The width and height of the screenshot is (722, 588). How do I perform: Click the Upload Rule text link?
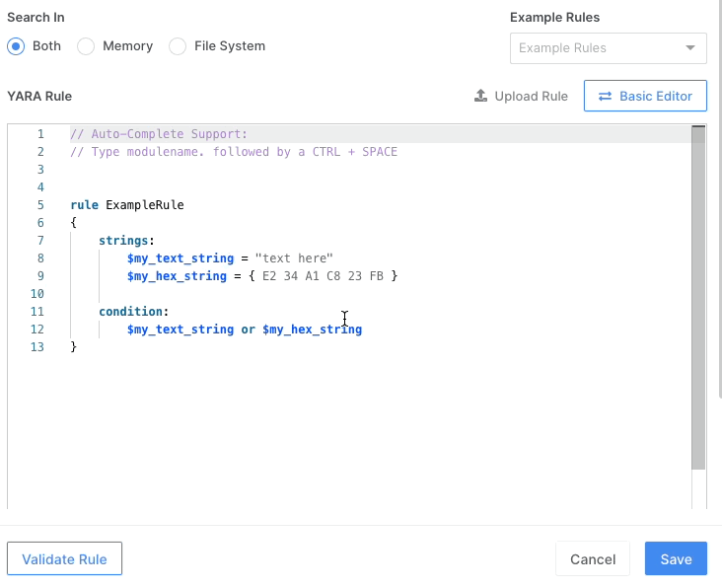point(531,96)
